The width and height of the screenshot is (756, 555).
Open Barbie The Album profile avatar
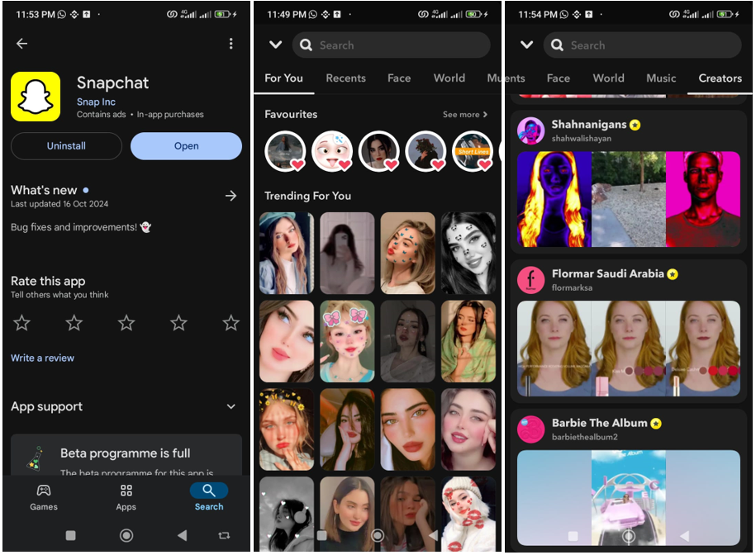tap(530, 429)
